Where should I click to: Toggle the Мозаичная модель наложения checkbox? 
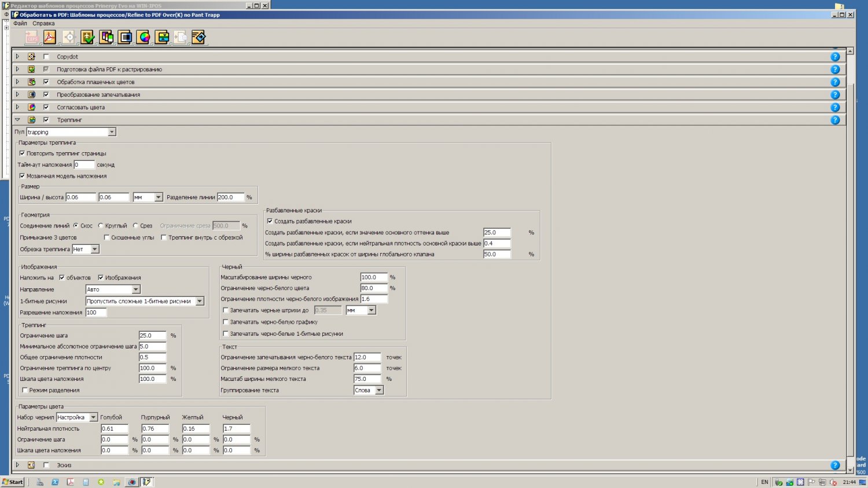[22, 176]
